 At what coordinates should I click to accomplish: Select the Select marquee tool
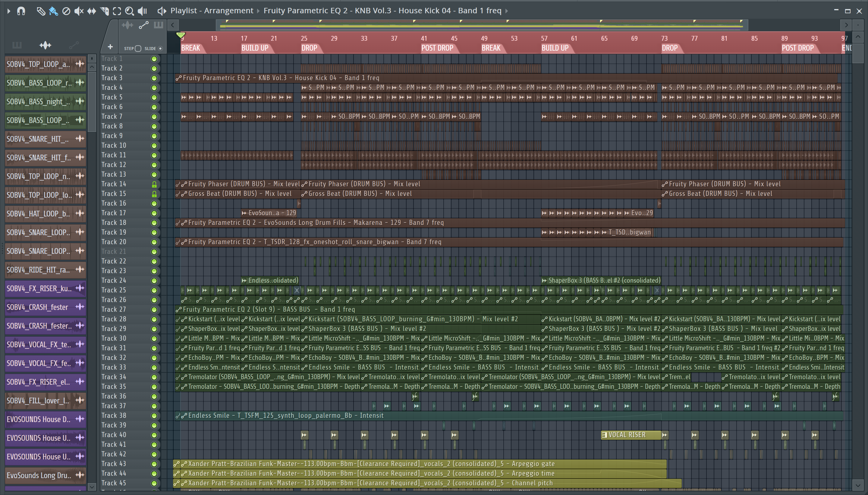pyautogui.click(x=117, y=11)
